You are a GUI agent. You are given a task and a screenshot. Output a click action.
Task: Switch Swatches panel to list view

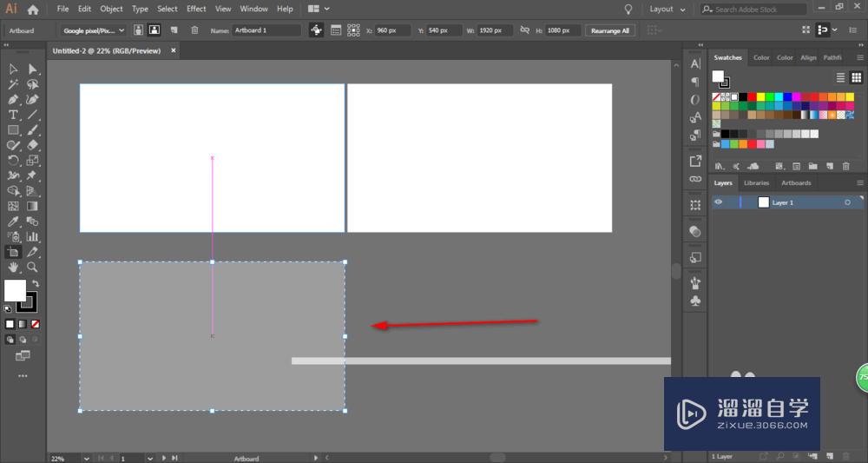(840, 77)
